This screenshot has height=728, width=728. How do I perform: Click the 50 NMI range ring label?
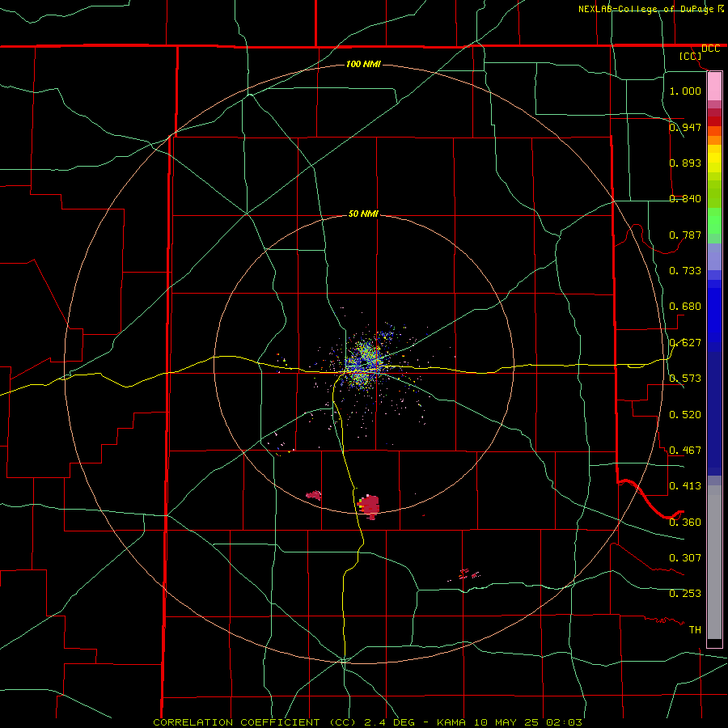point(363,214)
